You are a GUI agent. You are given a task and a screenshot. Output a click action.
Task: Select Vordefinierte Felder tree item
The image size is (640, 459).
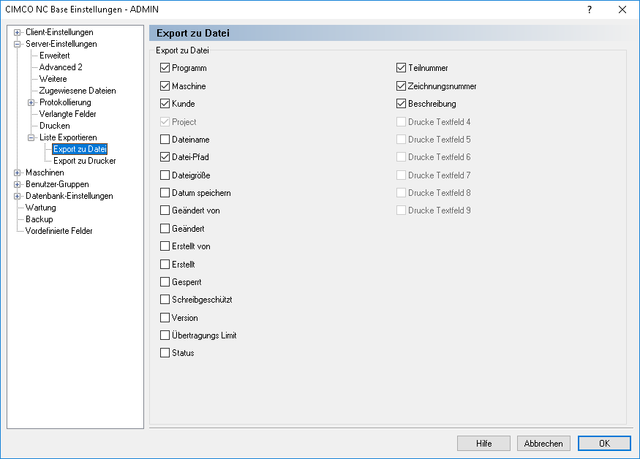[x=58, y=231]
